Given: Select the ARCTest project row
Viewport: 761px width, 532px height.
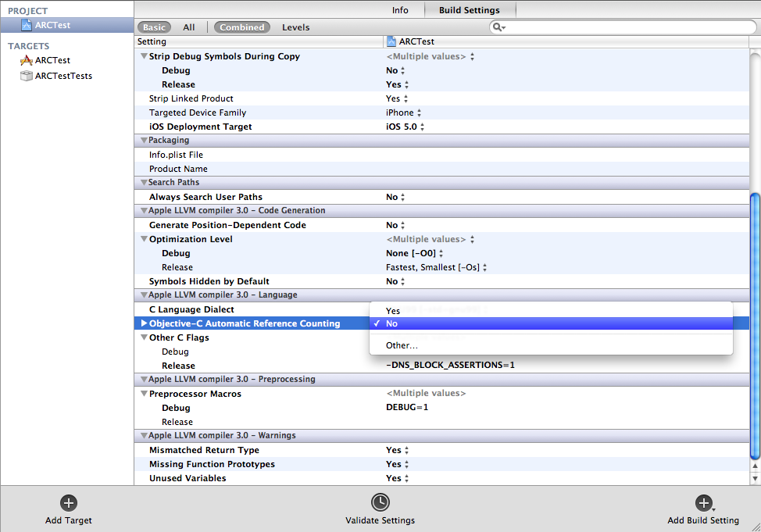Looking at the screenshot, I should [x=67, y=25].
